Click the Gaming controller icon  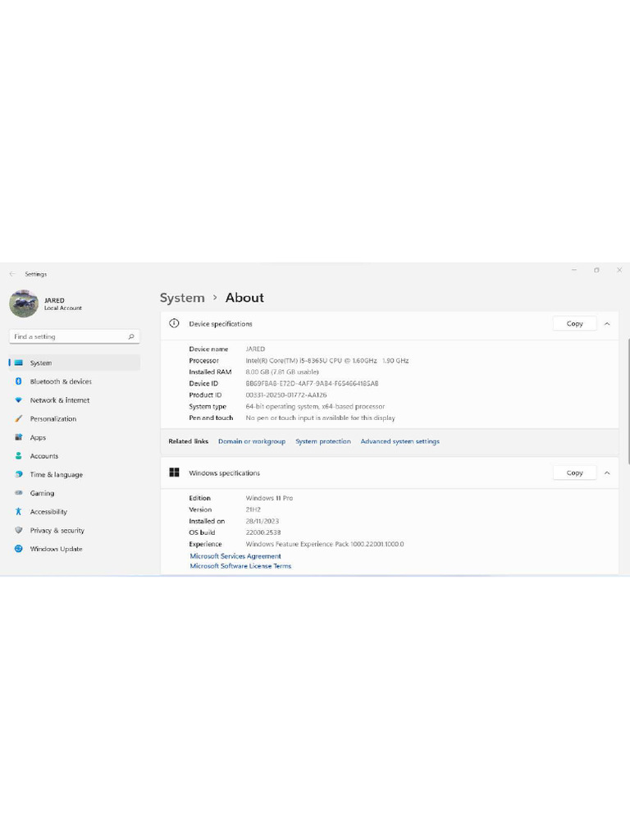point(18,493)
